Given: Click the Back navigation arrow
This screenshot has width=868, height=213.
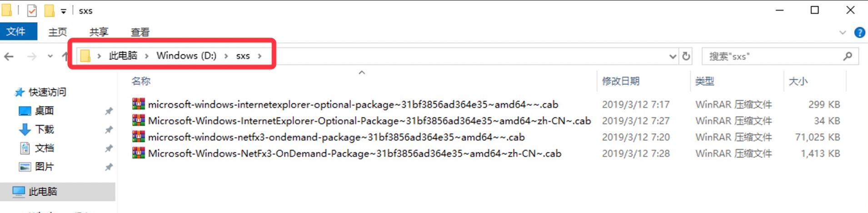Looking at the screenshot, I should (9, 56).
